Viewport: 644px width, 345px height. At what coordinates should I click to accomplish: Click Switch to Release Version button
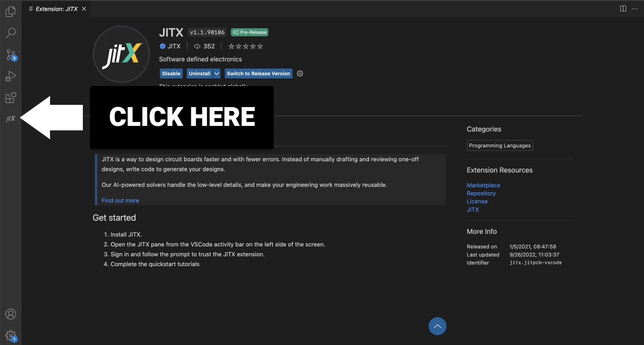point(258,73)
